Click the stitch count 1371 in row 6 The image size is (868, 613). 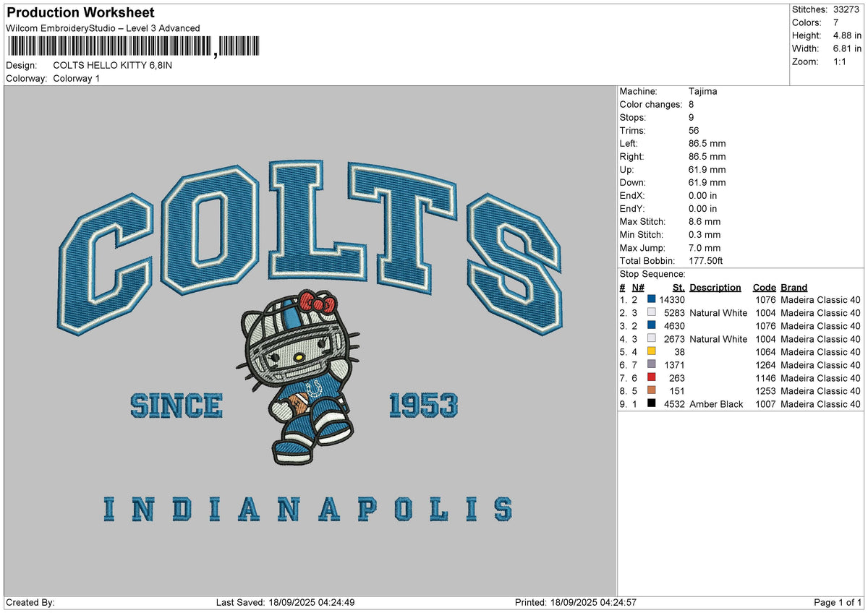click(674, 365)
